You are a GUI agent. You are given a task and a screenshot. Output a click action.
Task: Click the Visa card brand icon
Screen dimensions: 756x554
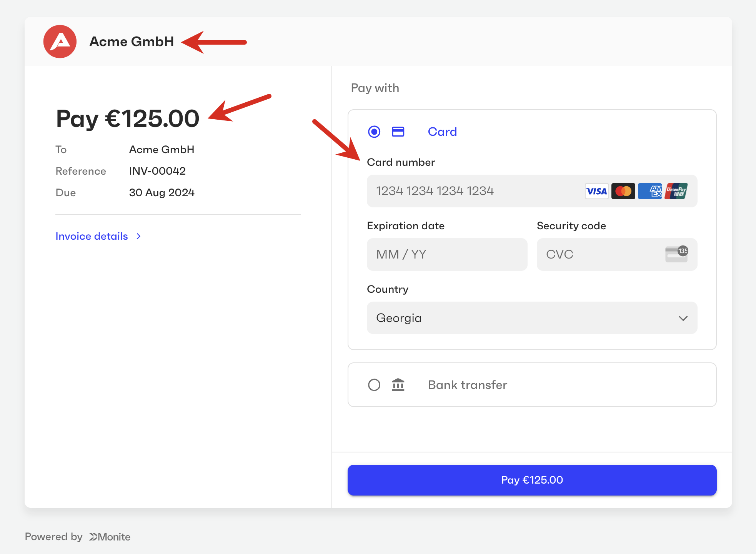pyautogui.click(x=596, y=191)
